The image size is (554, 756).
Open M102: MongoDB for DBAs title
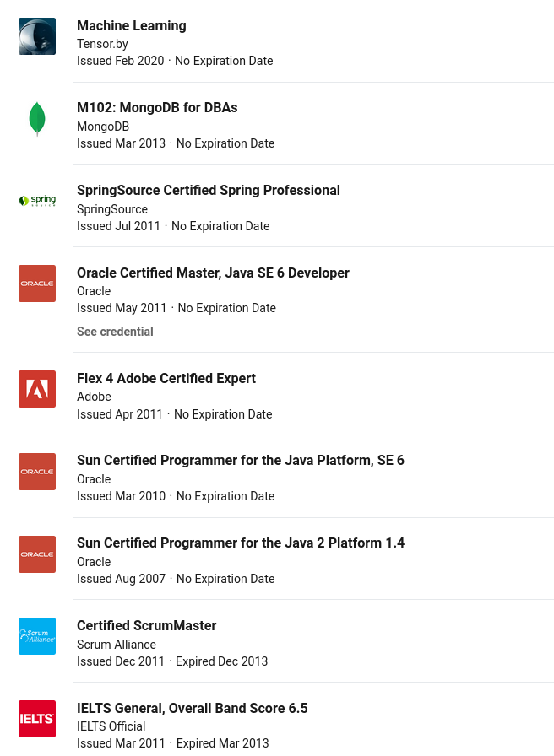coord(157,107)
